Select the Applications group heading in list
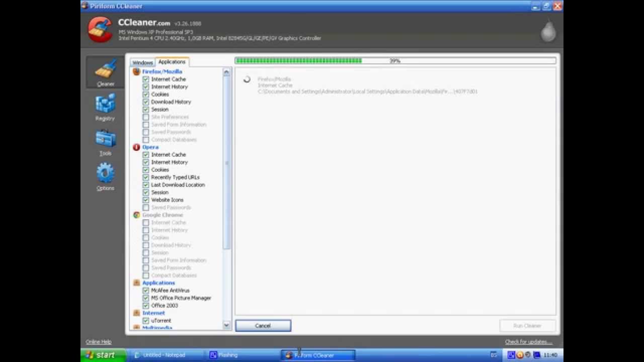Screen dimensions: 644x362 tap(158, 283)
